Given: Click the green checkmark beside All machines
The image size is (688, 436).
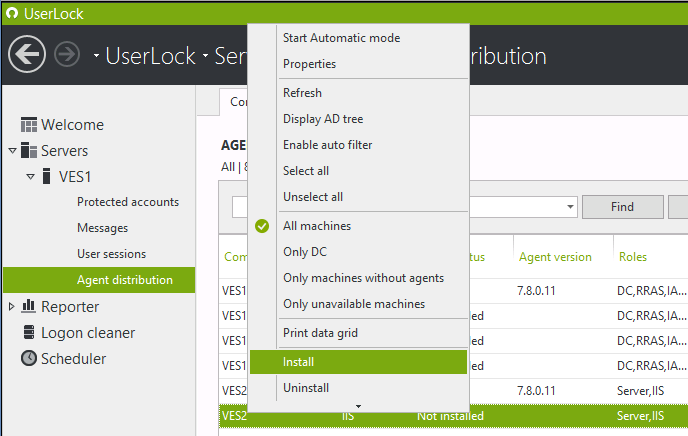Looking at the screenshot, I should pyautogui.click(x=262, y=226).
